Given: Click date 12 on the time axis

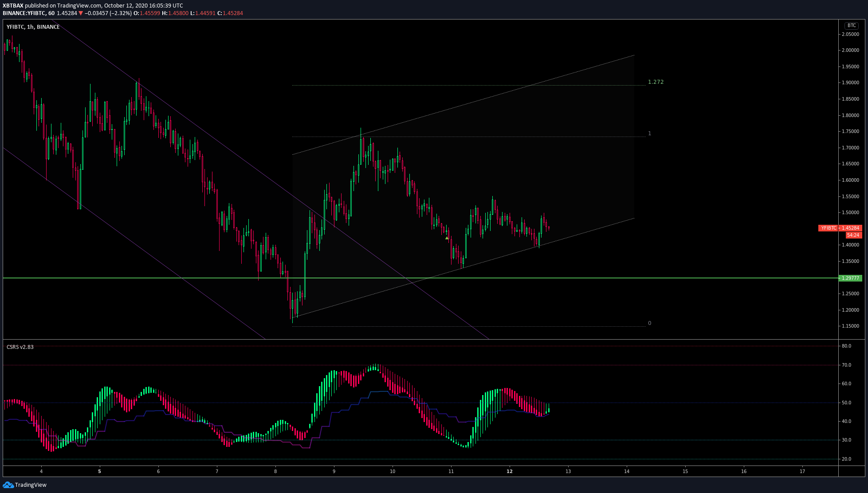Looking at the screenshot, I should [510, 471].
